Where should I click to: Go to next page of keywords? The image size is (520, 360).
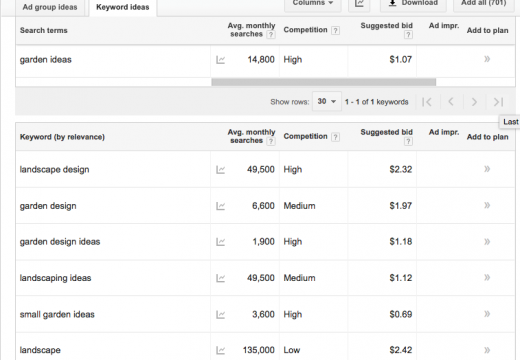click(x=474, y=102)
